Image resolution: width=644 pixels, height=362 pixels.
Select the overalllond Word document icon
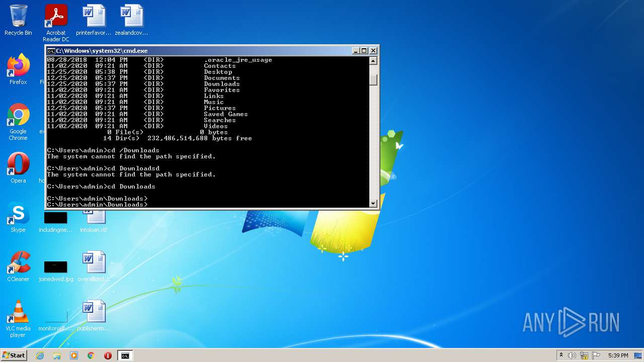(x=94, y=266)
